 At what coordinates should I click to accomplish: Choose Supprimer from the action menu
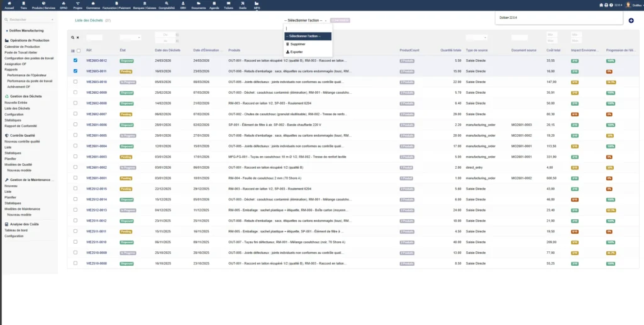(x=298, y=44)
